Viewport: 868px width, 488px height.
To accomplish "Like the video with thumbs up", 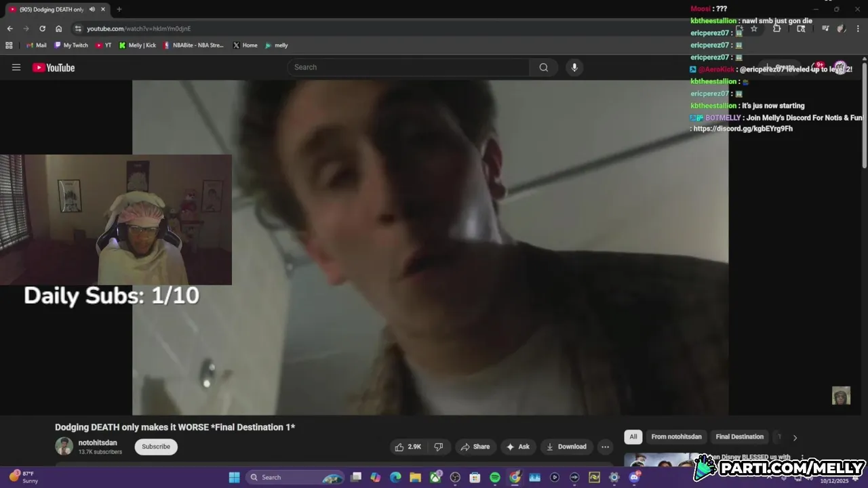I will (409, 447).
